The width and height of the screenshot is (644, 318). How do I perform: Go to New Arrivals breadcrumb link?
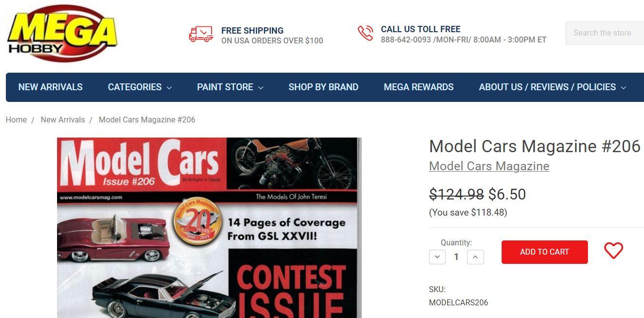click(63, 119)
